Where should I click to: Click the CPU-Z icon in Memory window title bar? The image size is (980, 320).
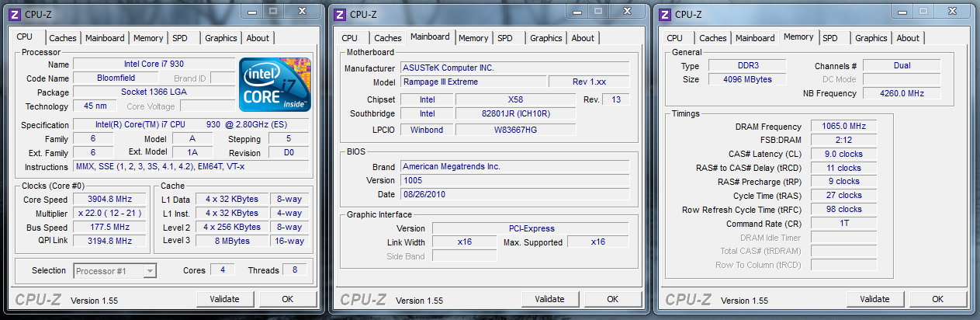pos(665,14)
